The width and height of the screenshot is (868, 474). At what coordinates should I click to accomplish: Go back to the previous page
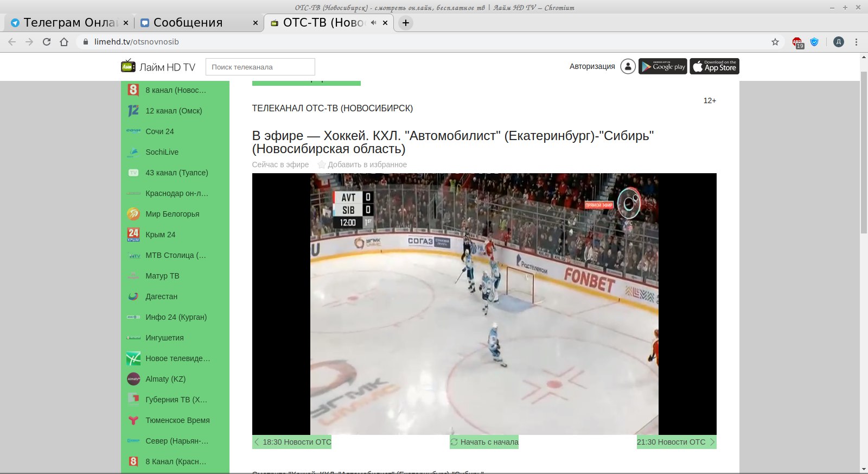(x=12, y=42)
